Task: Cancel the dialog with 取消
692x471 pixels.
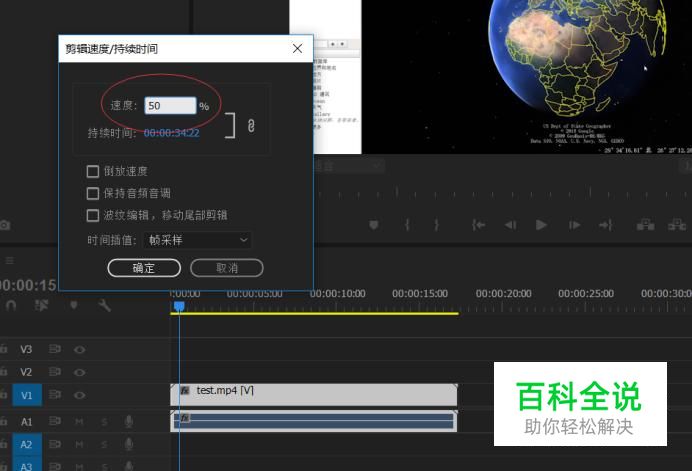Action: [x=227, y=268]
